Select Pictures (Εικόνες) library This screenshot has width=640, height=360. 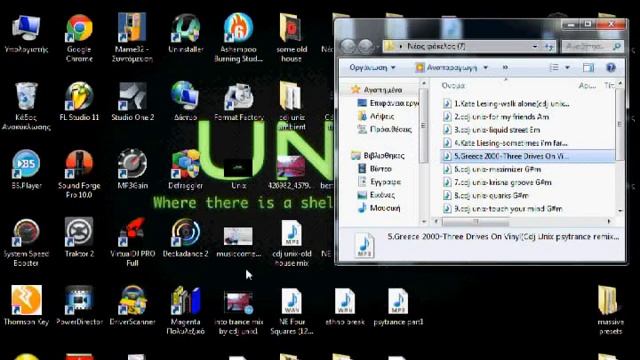[x=376, y=195]
